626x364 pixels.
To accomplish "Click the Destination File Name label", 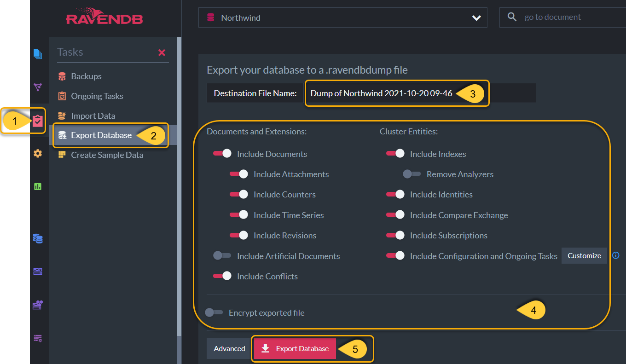I will (255, 93).
